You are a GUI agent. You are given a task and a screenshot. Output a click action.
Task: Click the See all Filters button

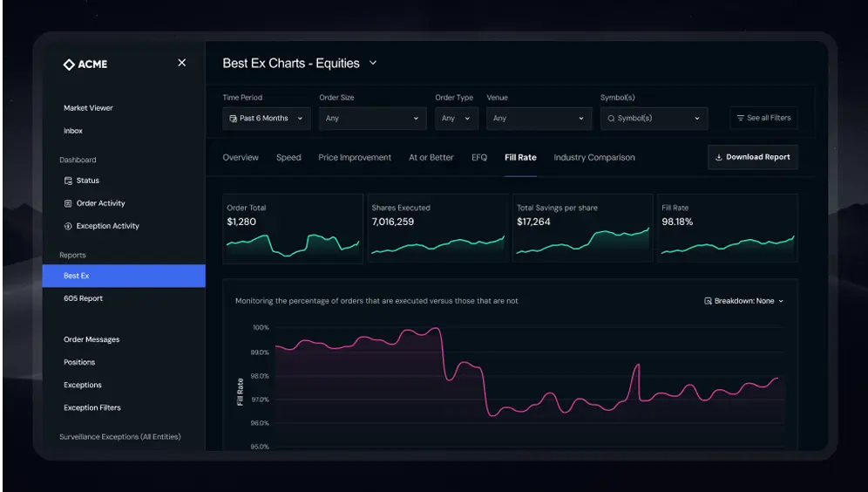point(763,118)
